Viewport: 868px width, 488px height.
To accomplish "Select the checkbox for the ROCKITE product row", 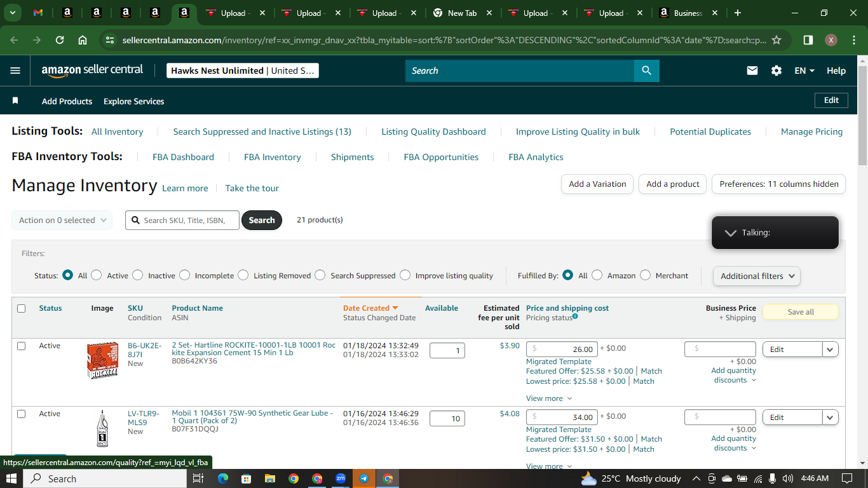I will [x=22, y=346].
